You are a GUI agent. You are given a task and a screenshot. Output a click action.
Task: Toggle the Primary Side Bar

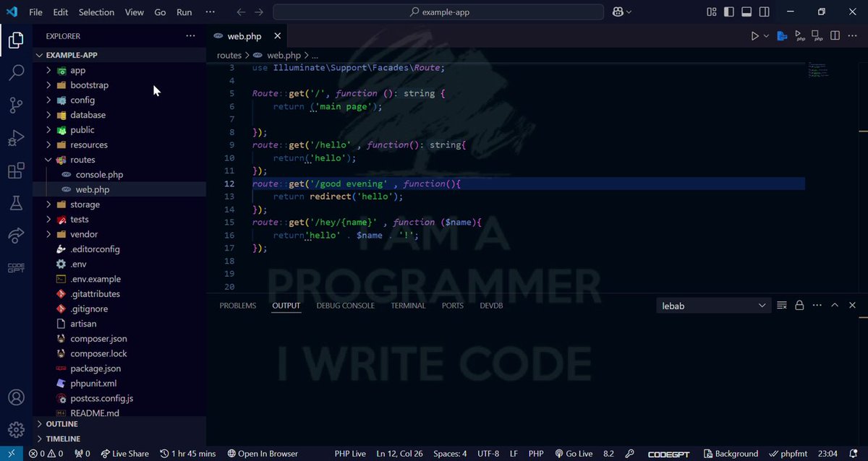729,12
